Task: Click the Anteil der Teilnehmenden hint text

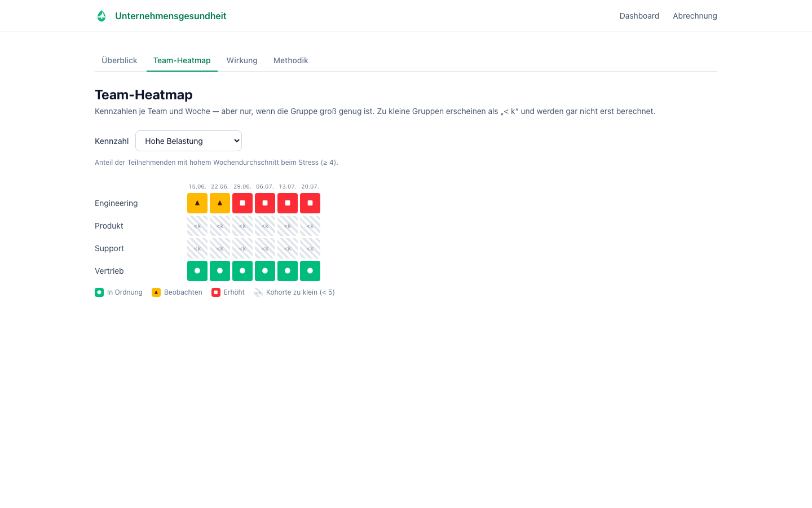Action: [x=217, y=163]
